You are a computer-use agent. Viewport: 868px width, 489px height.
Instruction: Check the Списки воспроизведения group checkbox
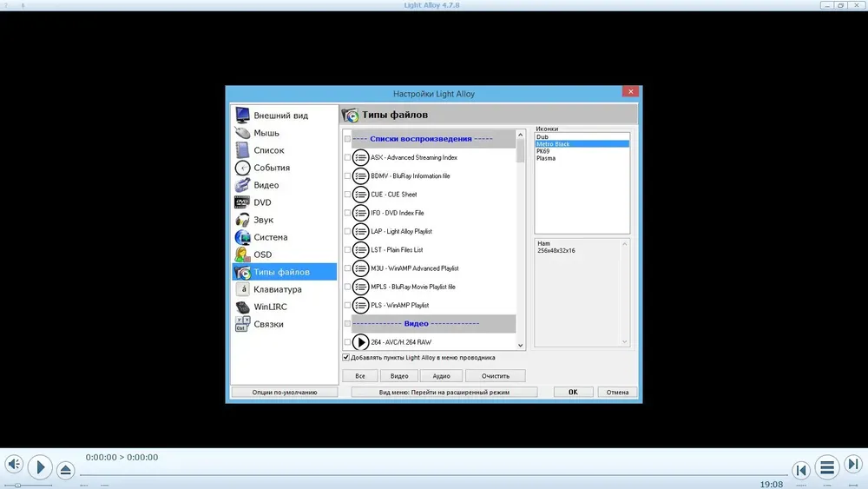coord(347,139)
